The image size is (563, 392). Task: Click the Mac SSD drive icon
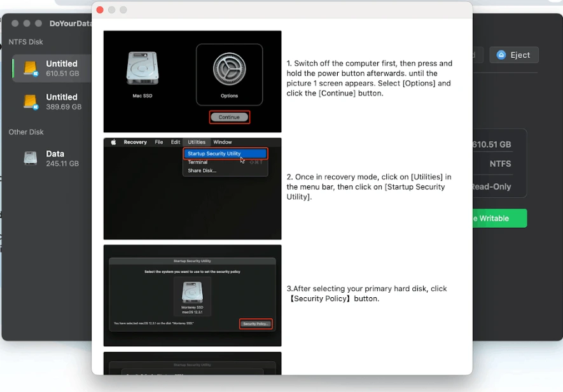click(x=142, y=69)
